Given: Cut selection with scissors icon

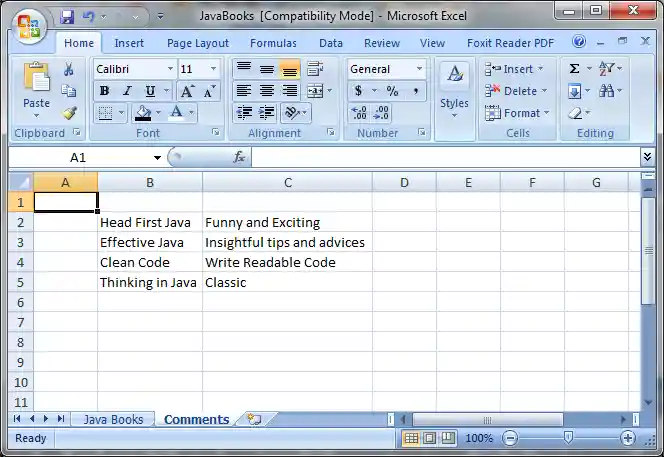Looking at the screenshot, I should tap(69, 69).
